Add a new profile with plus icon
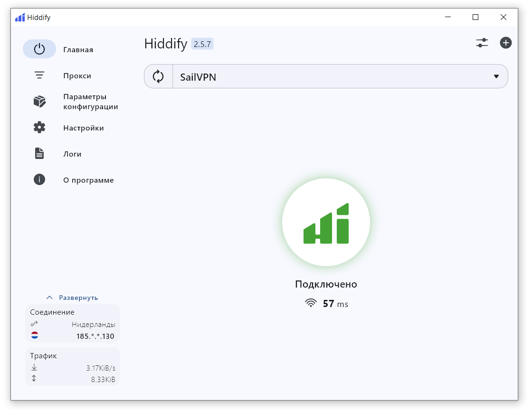Screen dimensions: 532x410 506,43
